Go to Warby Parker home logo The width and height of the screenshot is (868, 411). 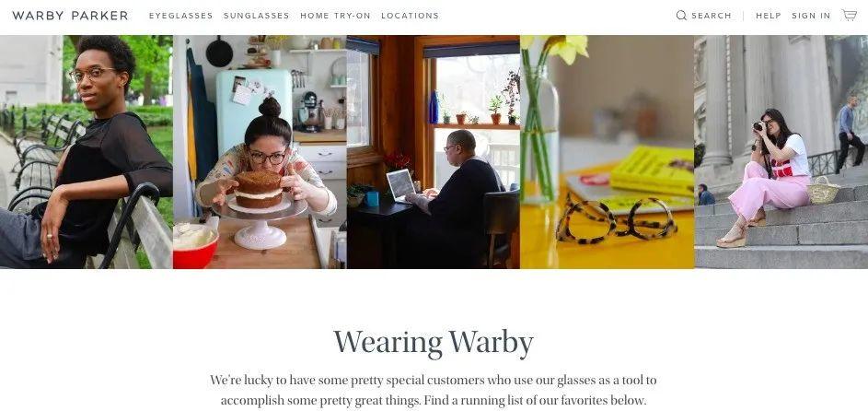pyautogui.click(x=70, y=16)
